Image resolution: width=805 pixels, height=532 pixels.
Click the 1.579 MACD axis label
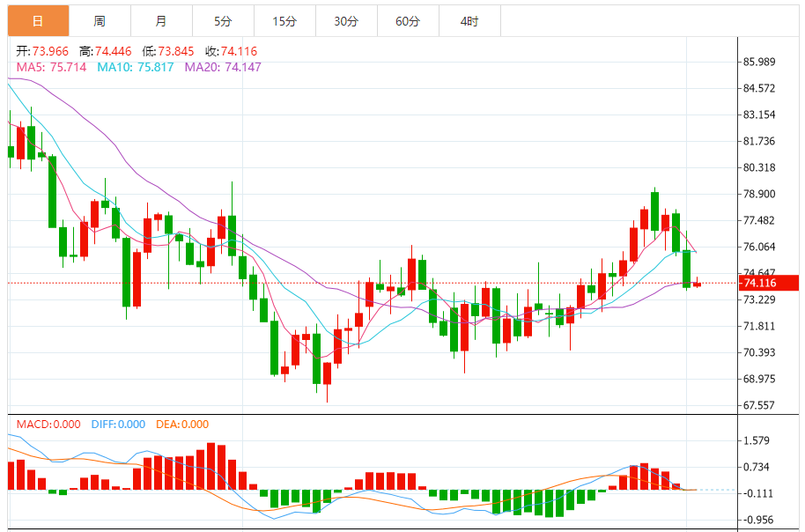tap(757, 440)
